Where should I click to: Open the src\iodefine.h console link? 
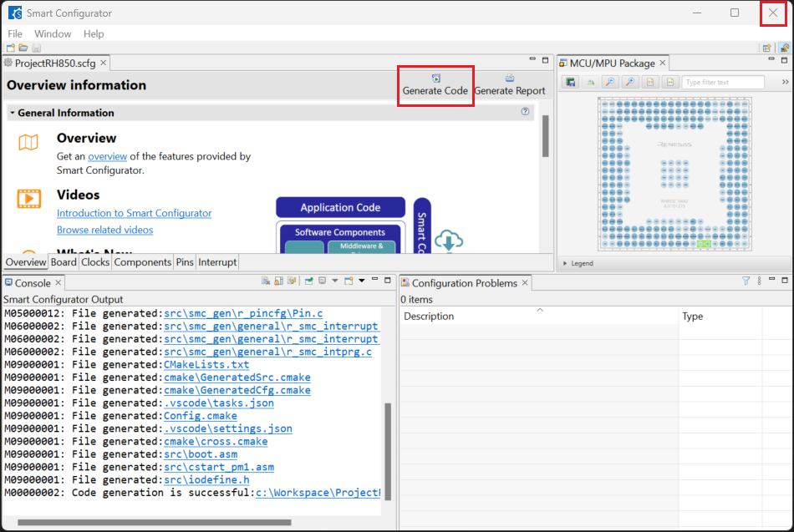[x=206, y=479]
